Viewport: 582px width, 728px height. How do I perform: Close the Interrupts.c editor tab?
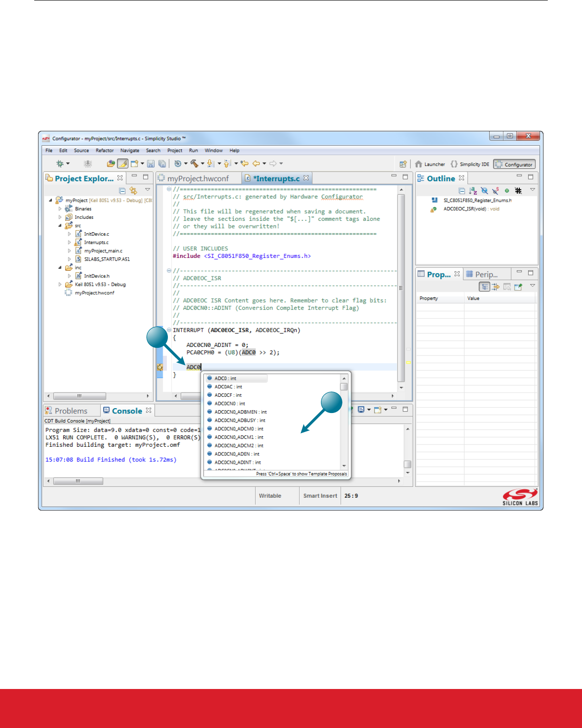306,178
